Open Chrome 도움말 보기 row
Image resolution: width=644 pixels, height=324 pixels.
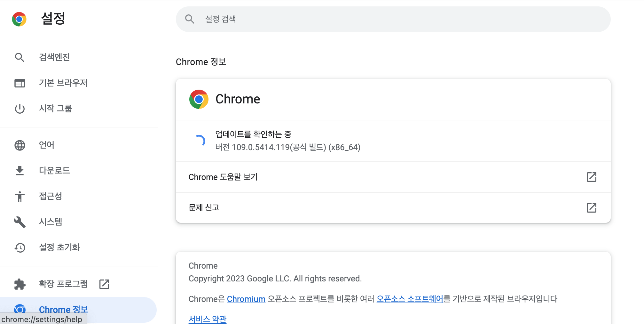click(x=393, y=177)
